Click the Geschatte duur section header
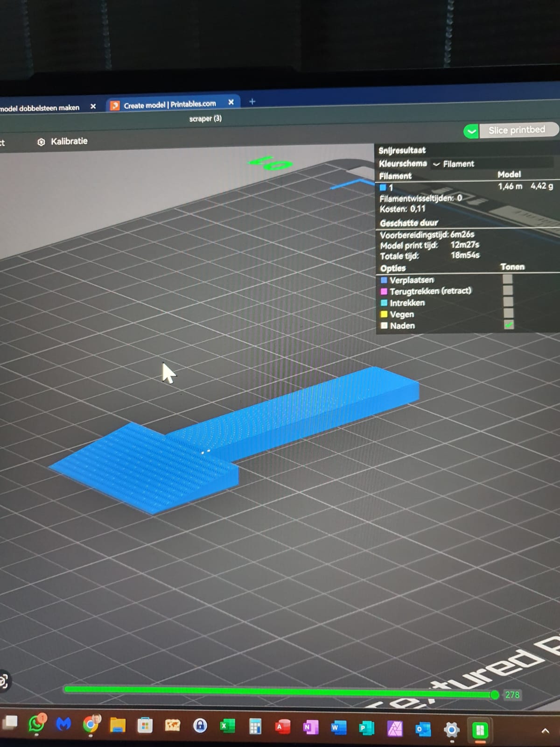Screen dimensions: 560x747 [409, 223]
